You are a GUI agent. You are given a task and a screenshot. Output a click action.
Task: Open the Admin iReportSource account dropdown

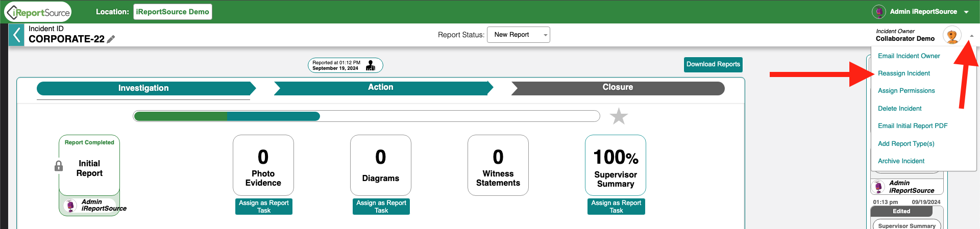click(x=966, y=12)
